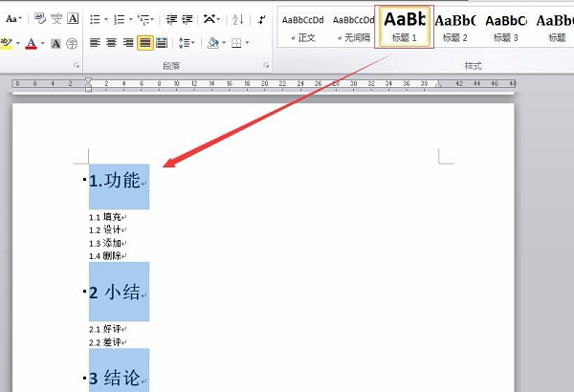Open the Change Case (Aa) menu
This screenshot has height=392, width=574.
point(14,19)
